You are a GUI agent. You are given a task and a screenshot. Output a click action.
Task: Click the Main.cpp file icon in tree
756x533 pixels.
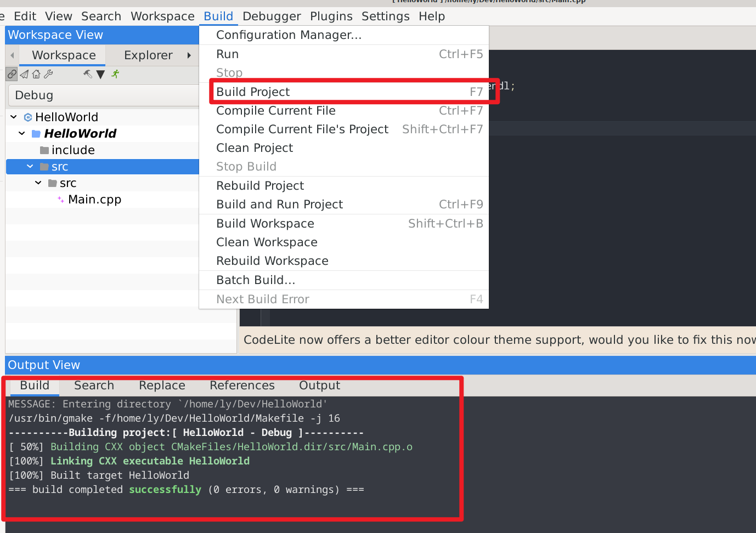click(61, 200)
